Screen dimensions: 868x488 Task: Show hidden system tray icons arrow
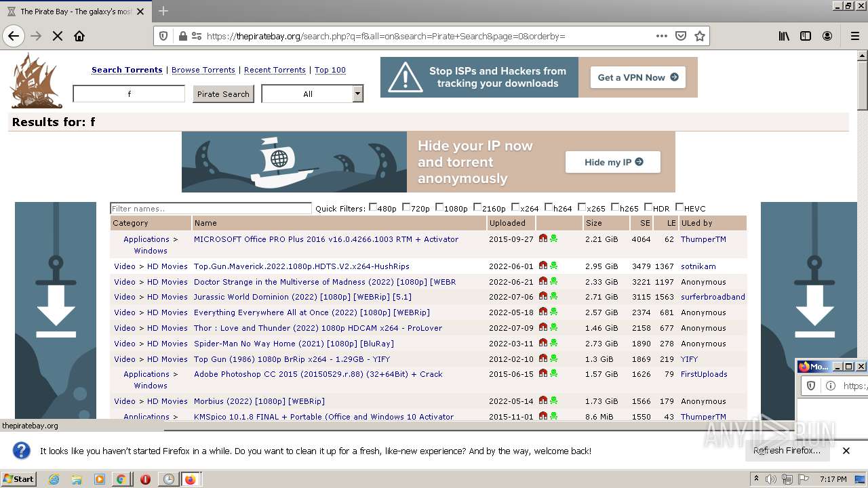coord(757,479)
